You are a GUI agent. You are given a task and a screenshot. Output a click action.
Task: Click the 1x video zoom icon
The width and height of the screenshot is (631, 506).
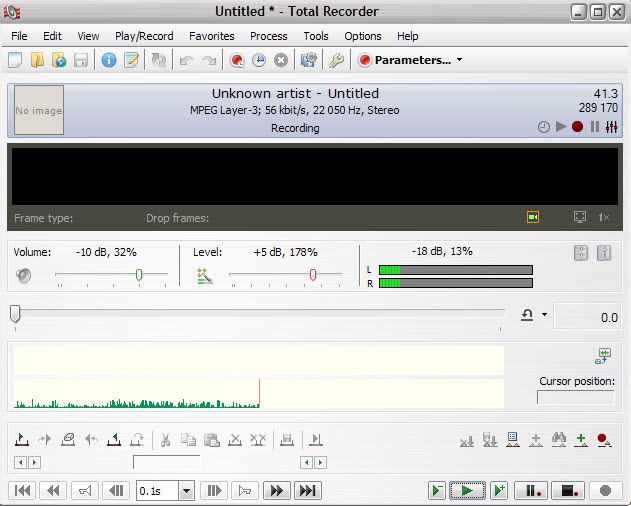[x=604, y=217]
